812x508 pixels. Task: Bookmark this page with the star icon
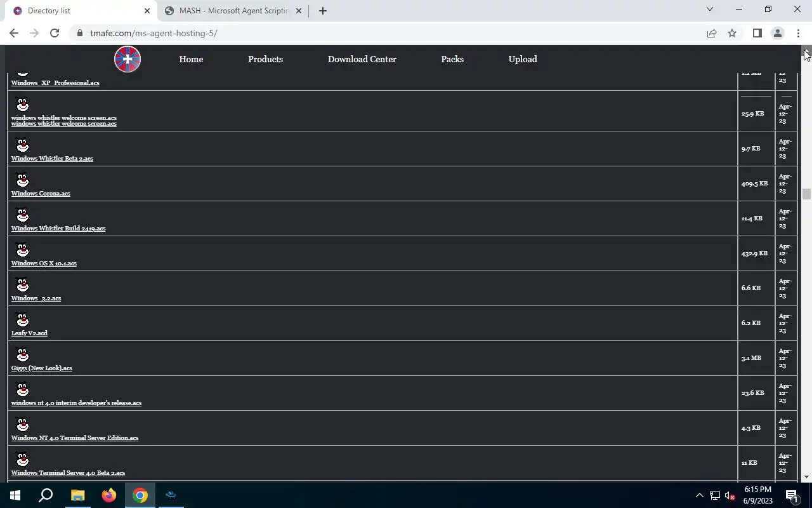point(732,33)
